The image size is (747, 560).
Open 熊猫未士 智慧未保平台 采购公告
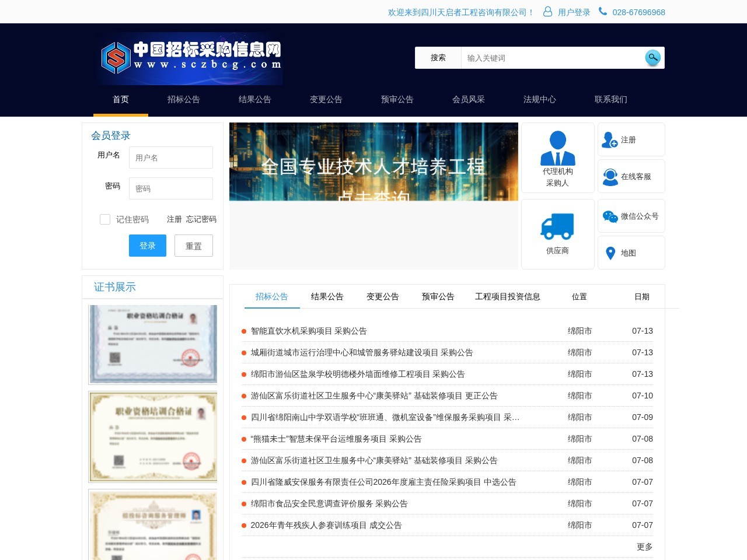336,439
